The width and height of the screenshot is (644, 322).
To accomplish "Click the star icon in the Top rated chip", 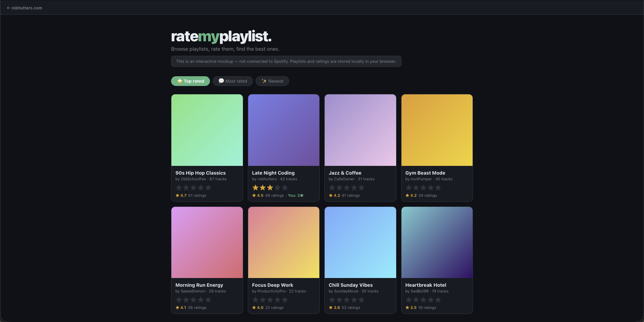I will (x=179, y=81).
